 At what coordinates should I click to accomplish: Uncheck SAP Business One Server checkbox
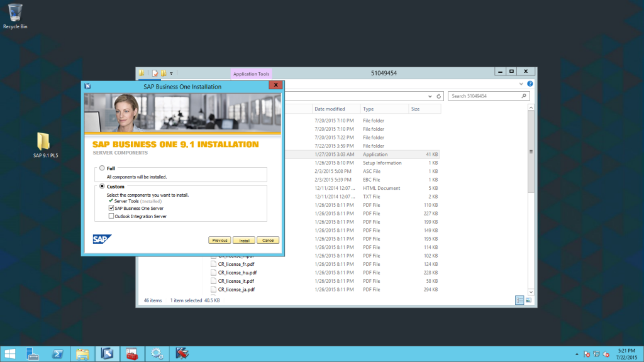111,208
